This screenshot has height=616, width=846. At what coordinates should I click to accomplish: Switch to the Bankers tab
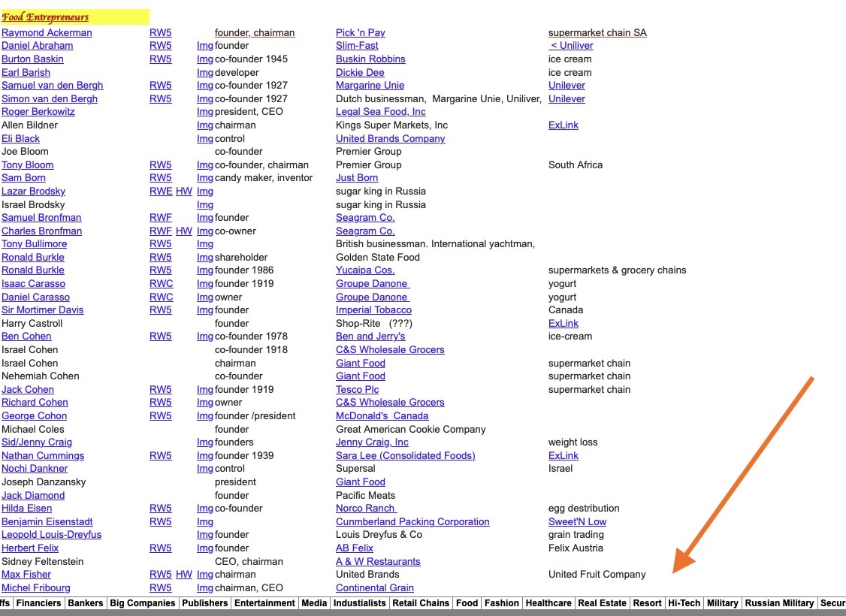pyautogui.click(x=85, y=603)
